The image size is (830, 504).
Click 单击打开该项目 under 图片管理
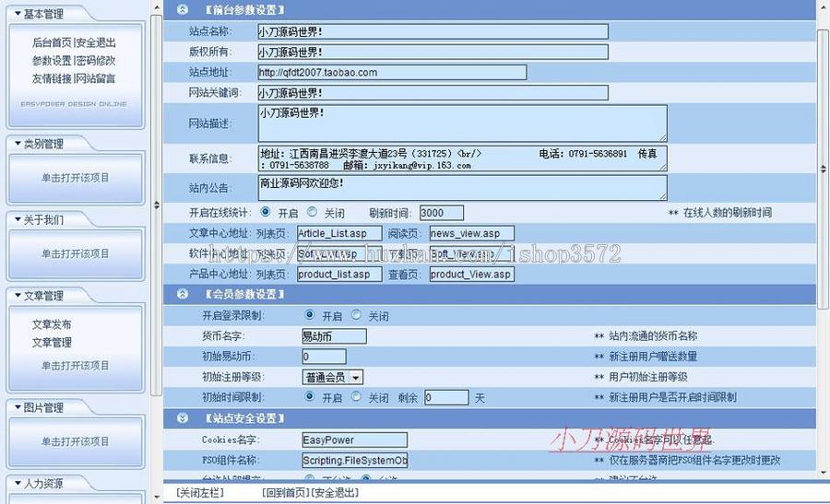point(76,441)
